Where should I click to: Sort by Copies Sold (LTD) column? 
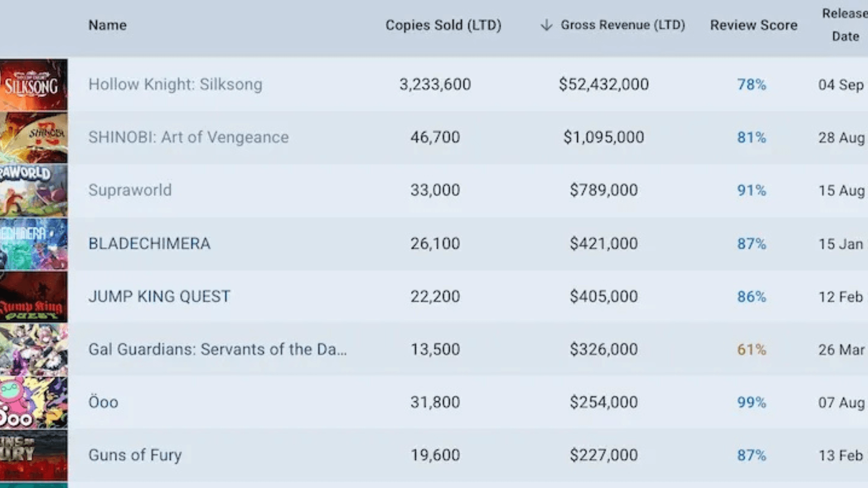click(443, 25)
